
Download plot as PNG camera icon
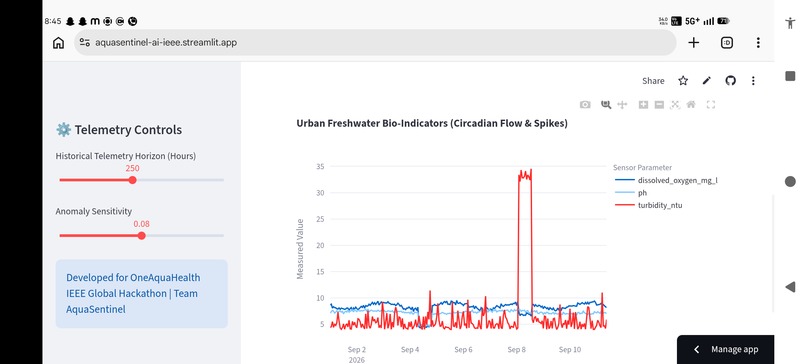(x=585, y=105)
